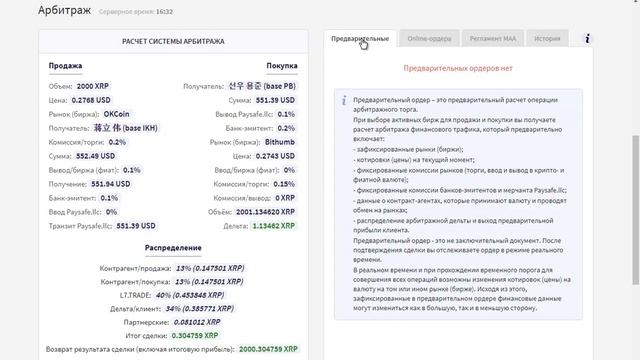The width and height of the screenshot is (640, 360).
Task: Switch to the История tab
Action: coord(547,38)
